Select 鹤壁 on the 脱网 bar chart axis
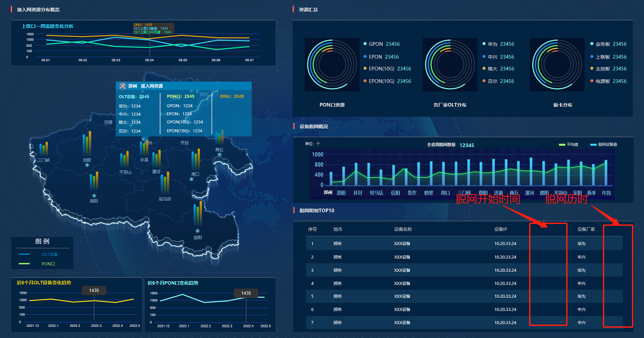Image resolution: width=644 pixels, height=338 pixels. [429, 193]
